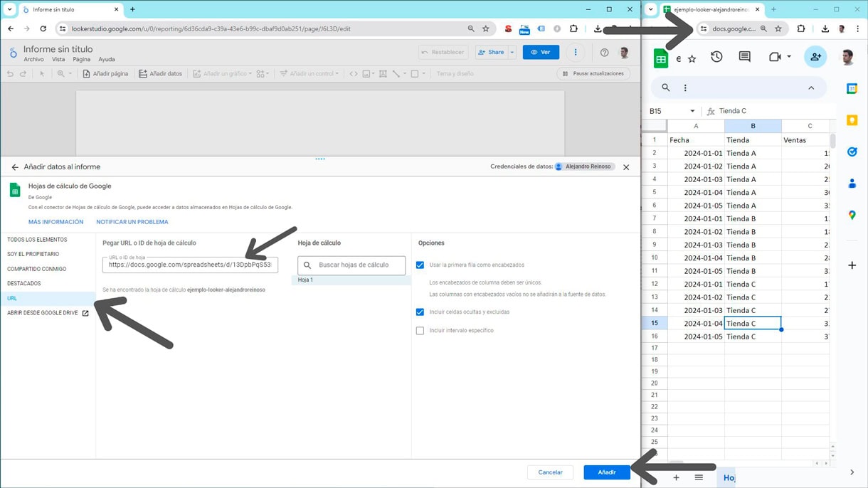The height and width of the screenshot is (488, 868).
Task: Star the ejemplo-looker spreadsheet
Action: tap(692, 58)
